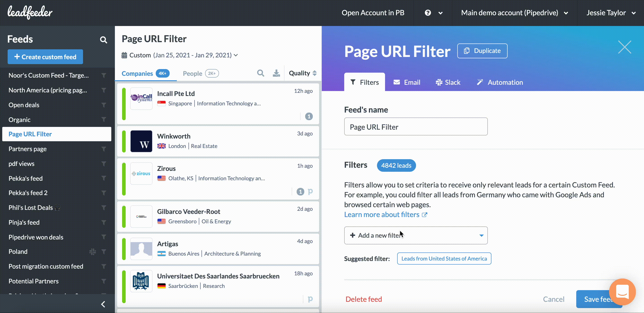The image size is (644, 313).
Task: Click the Automation tab icon
Action: point(480,82)
